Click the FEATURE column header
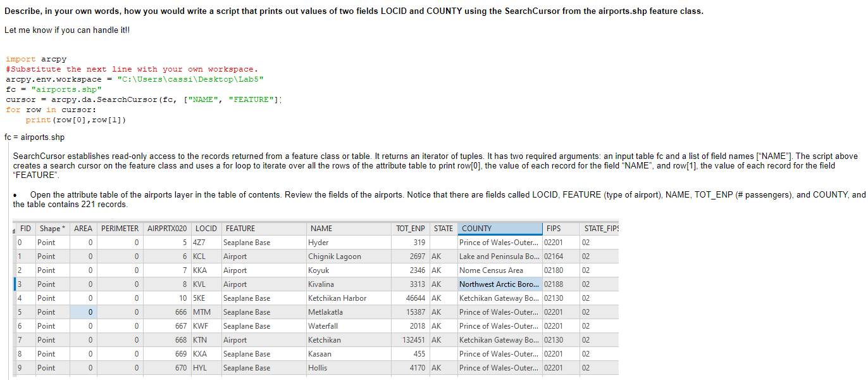 pos(264,229)
